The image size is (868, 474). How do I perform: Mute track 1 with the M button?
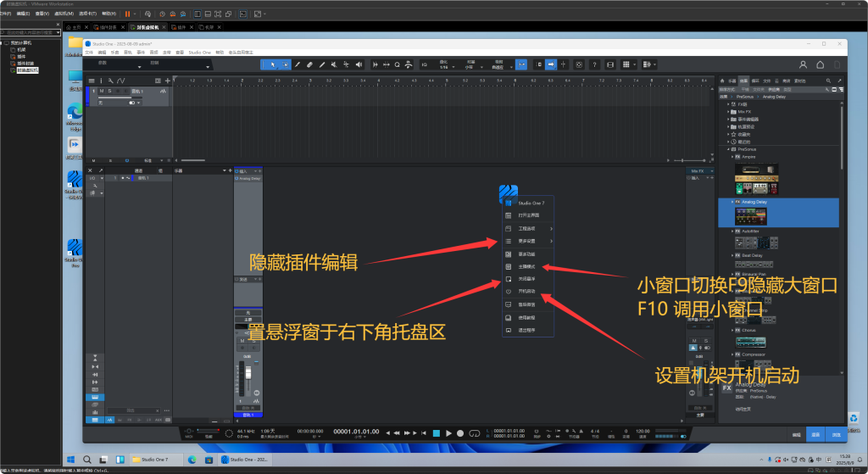pyautogui.click(x=102, y=91)
